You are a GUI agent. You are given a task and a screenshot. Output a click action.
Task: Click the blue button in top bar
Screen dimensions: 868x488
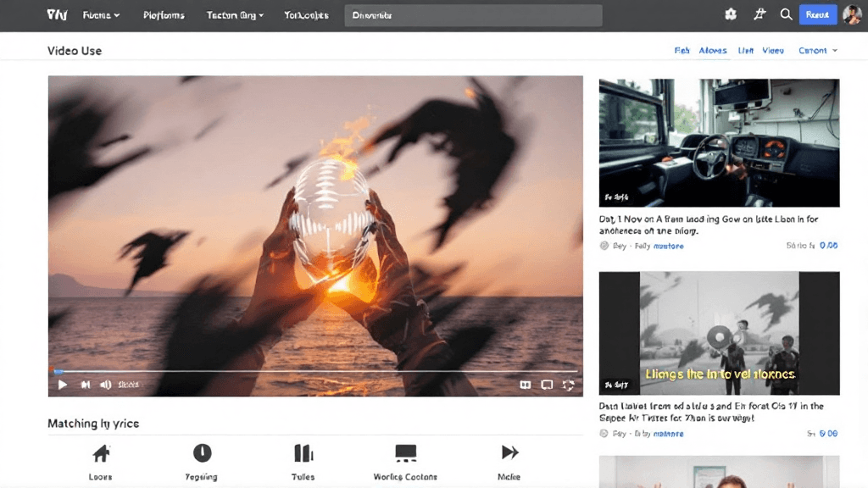817,14
